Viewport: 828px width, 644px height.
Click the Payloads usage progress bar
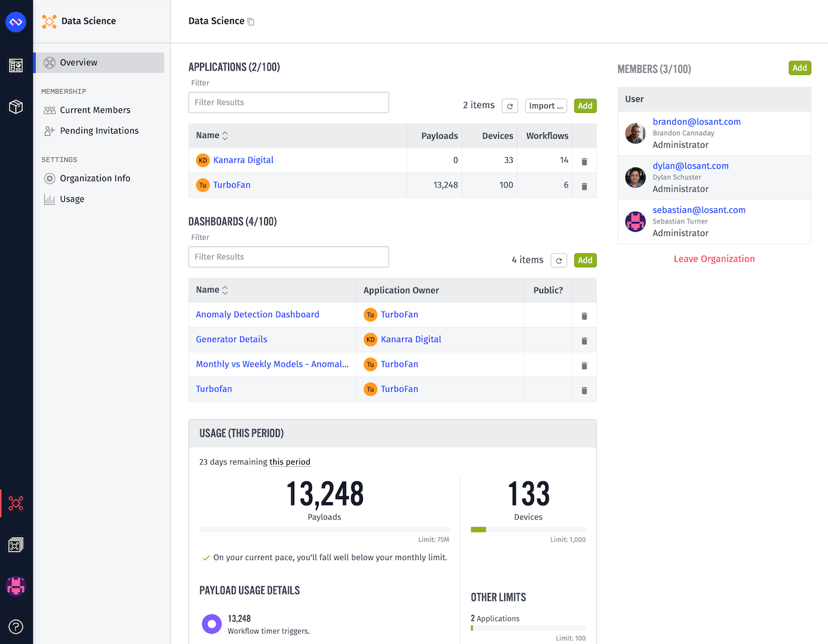[324, 530]
